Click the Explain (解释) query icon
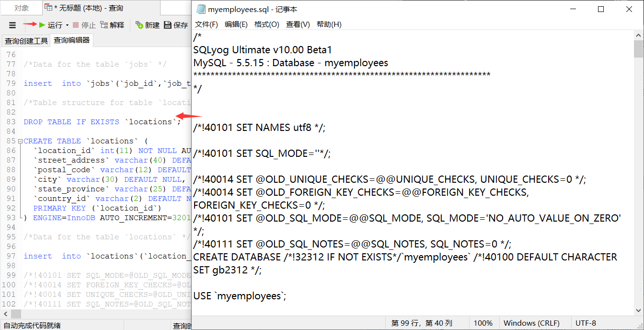Image resolution: width=644 pixels, height=330 pixels. [104, 25]
